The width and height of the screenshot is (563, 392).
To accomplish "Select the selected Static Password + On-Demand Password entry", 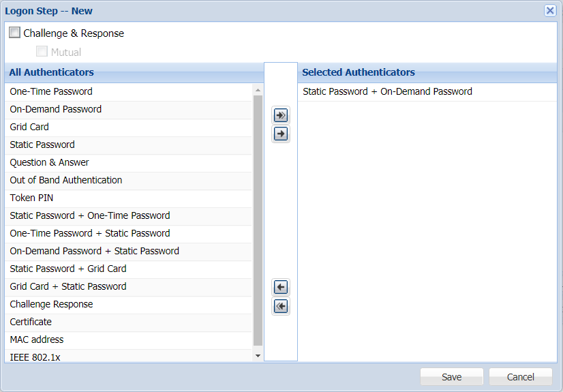I will tap(387, 91).
